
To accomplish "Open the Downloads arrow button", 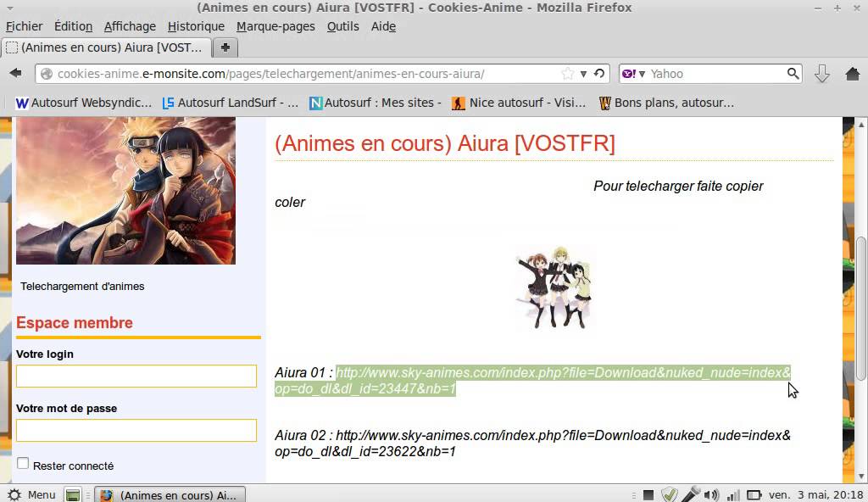I will 821,74.
